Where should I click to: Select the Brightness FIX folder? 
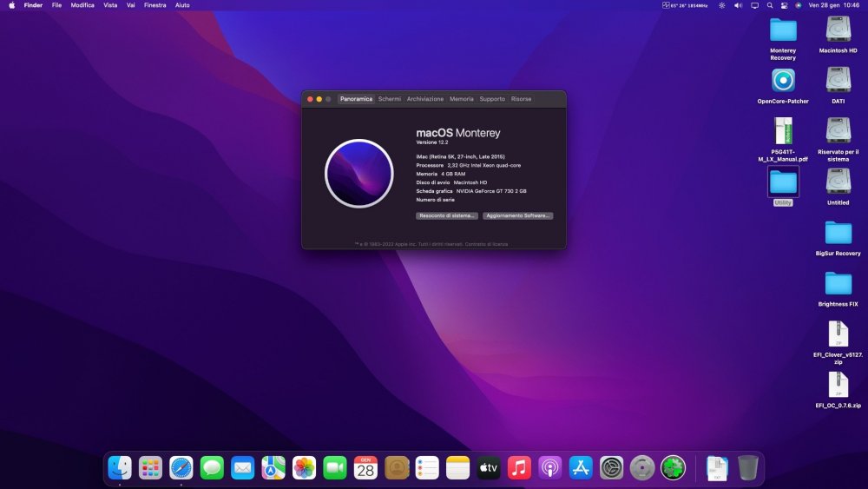pos(838,283)
